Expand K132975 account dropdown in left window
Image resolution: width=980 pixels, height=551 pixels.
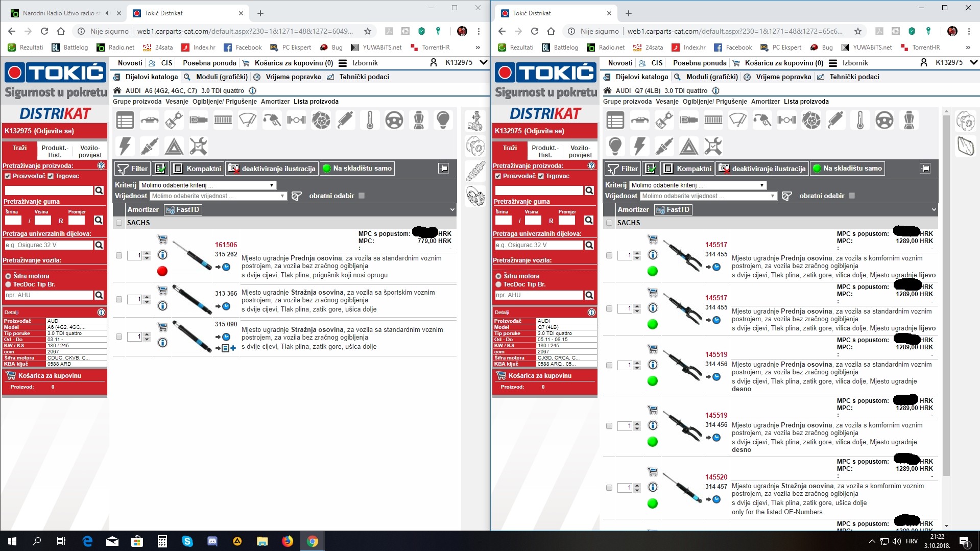point(483,63)
